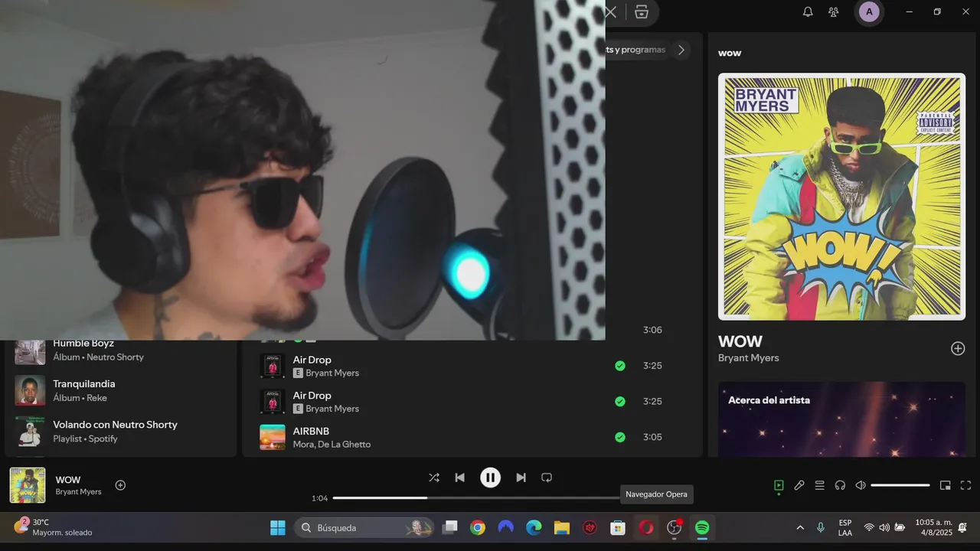Click the microphone tray icon

coord(821,527)
